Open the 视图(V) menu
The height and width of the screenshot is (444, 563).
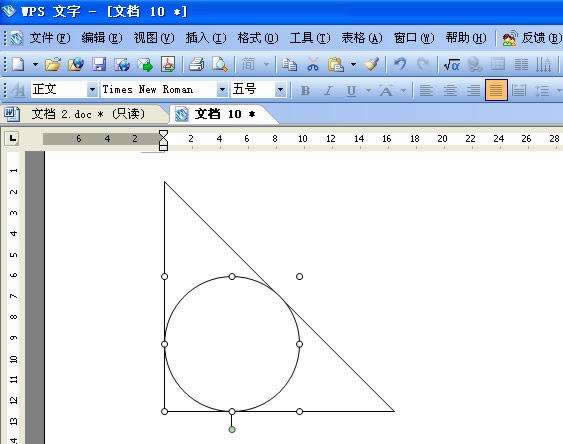point(154,38)
